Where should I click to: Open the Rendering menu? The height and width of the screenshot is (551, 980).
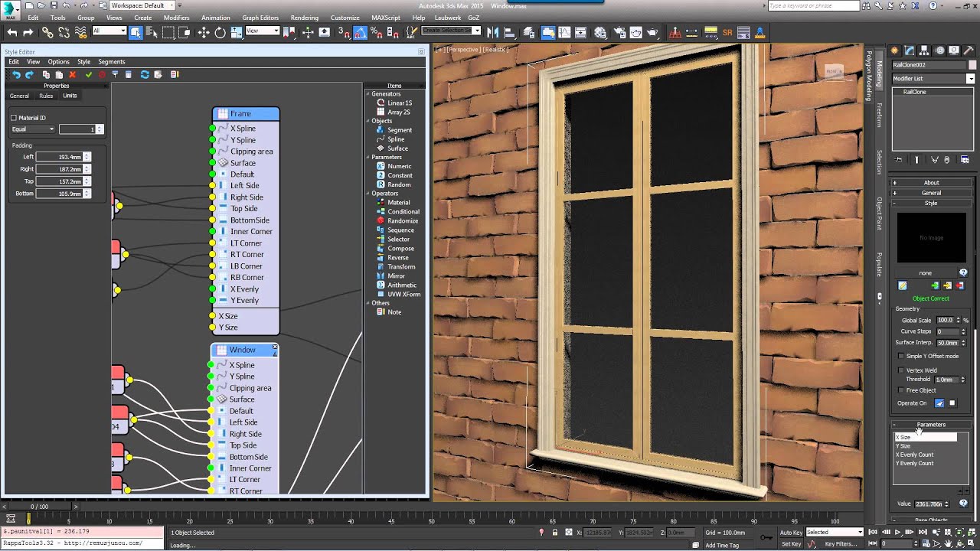305,18
